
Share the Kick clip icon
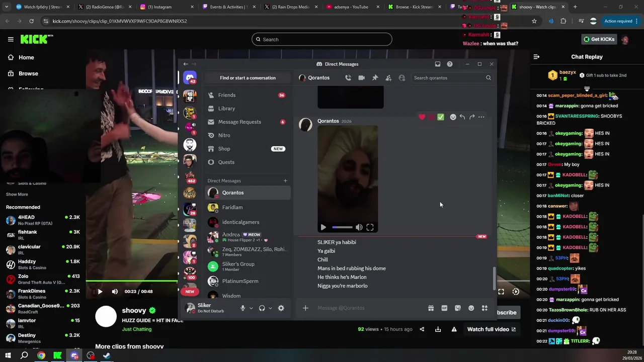(422, 329)
